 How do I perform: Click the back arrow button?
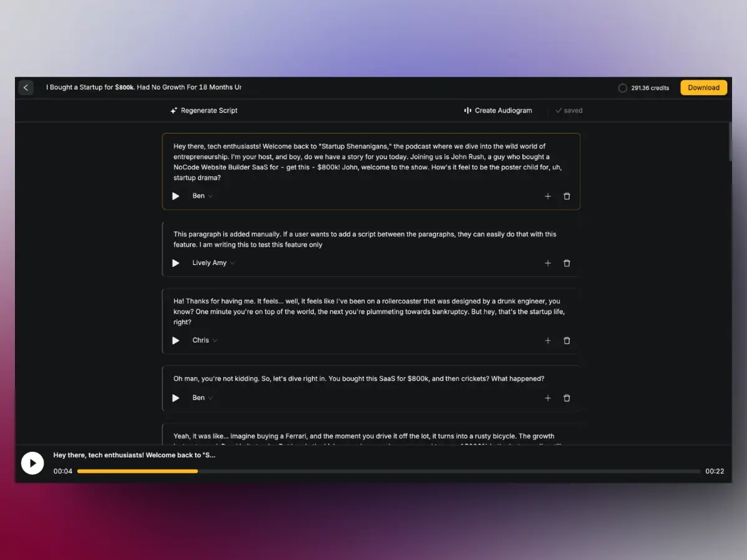tap(26, 88)
